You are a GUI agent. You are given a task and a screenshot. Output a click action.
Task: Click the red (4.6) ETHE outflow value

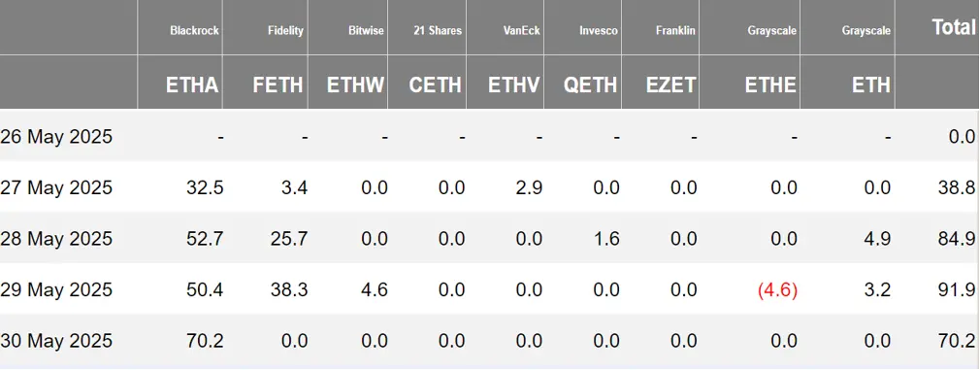coord(777,289)
